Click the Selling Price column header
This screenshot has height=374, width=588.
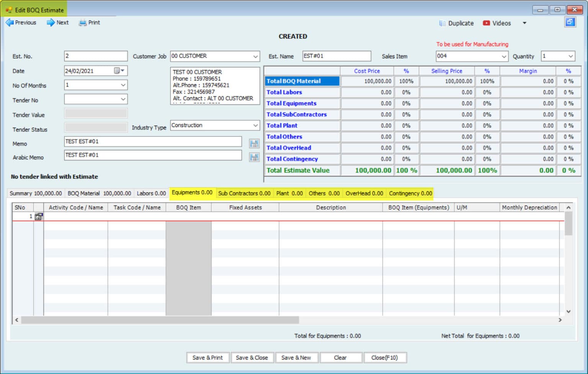coord(447,71)
